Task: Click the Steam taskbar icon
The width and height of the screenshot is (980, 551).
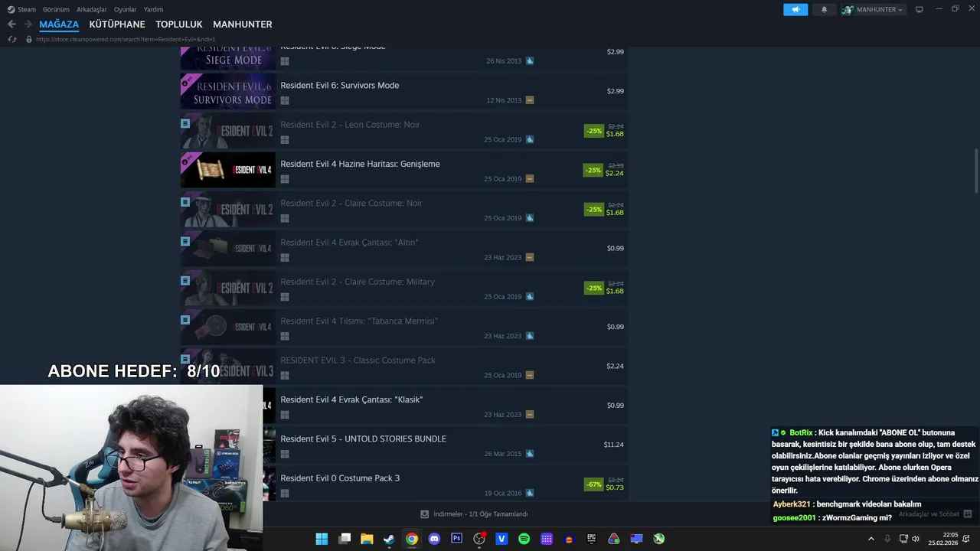Action: pyautogui.click(x=389, y=539)
